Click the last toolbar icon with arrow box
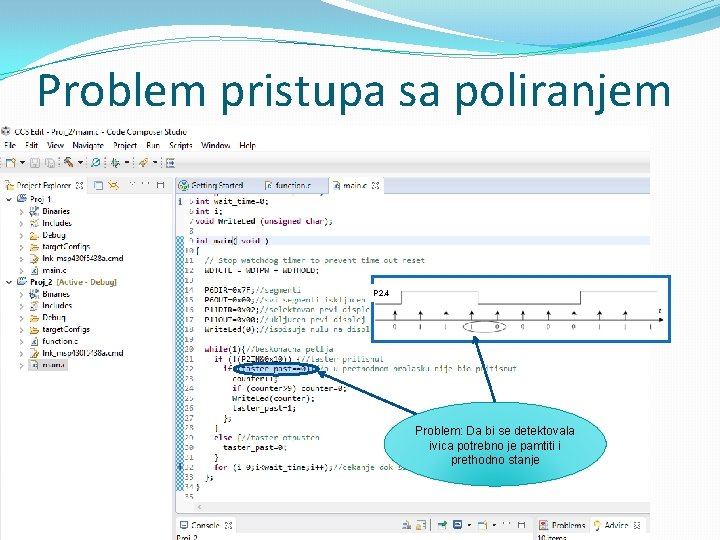Viewport: 720px width, 540px height. (170, 163)
